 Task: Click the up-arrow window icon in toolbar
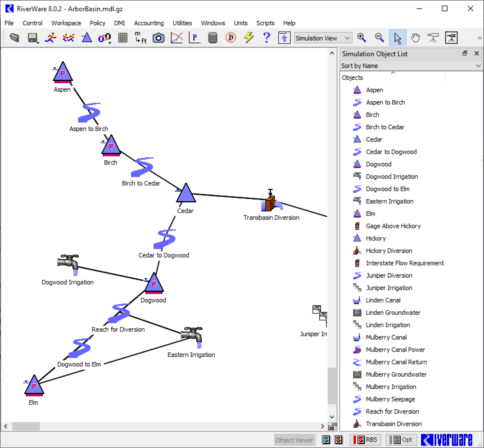click(x=284, y=38)
